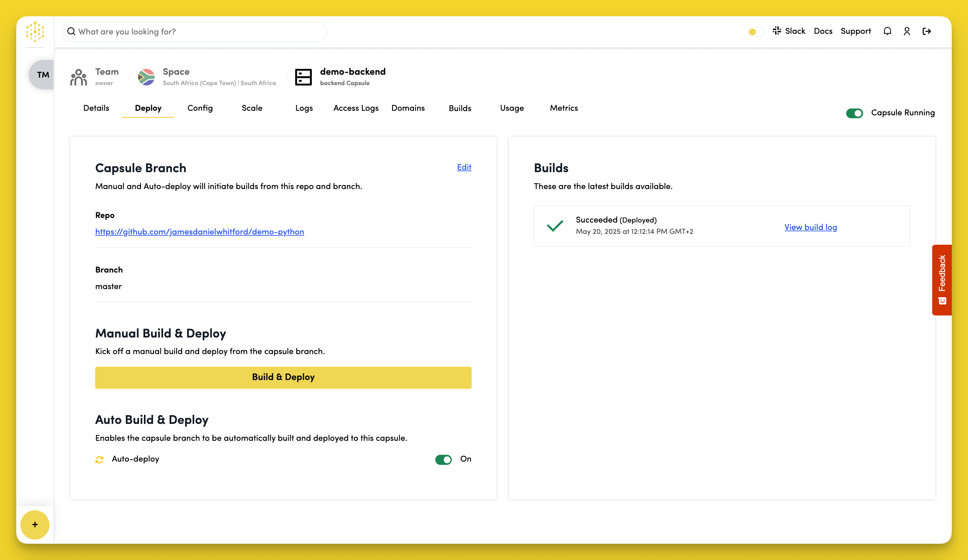Click the sign-out icon in top bar
The image size is (968, 560).
click(x=927, y=31)
